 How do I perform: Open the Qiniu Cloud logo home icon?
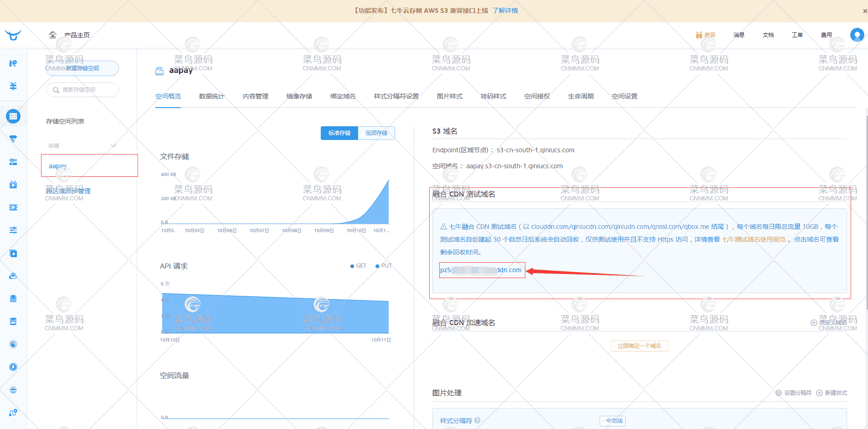tap(13, 35)
